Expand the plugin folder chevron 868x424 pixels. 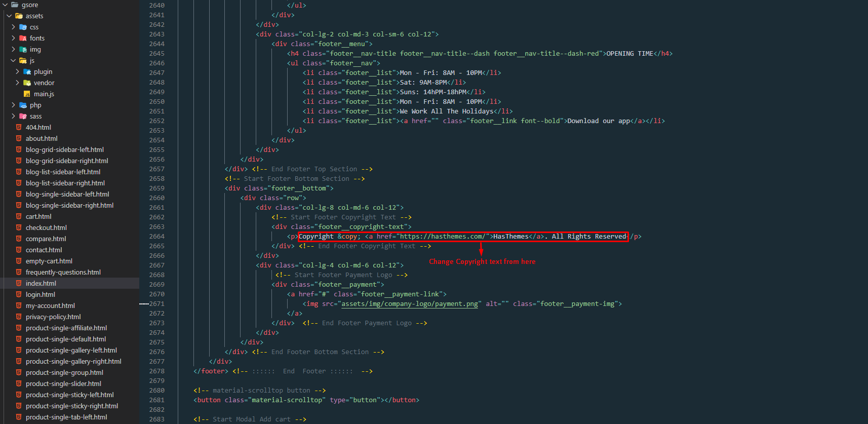[x=17, y=72]
